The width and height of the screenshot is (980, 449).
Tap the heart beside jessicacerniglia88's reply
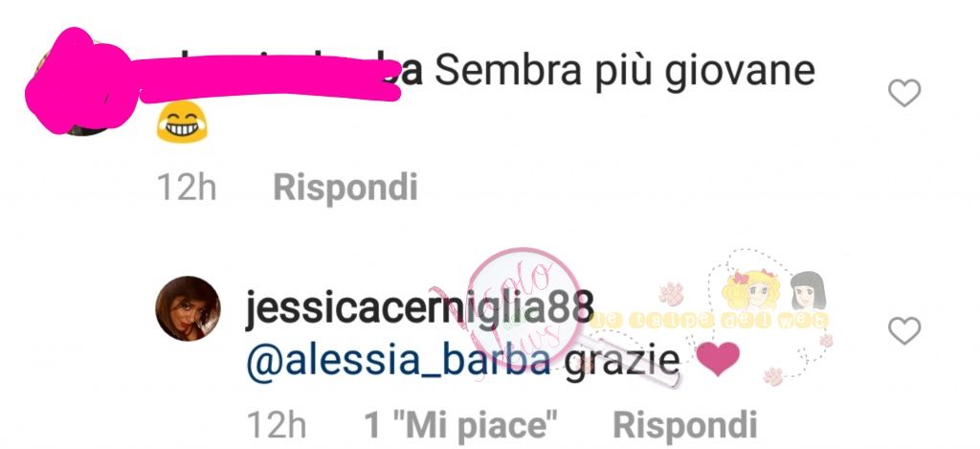pos(904,331)
